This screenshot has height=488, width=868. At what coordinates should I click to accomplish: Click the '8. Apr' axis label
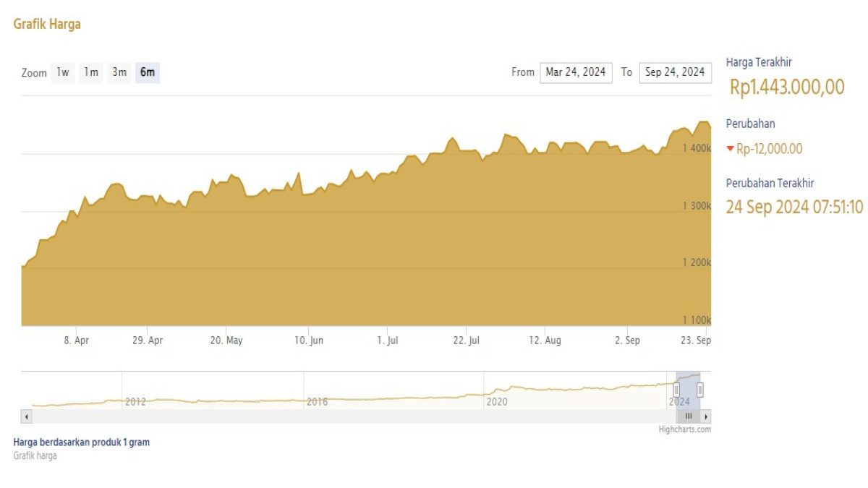tap(76, 341)
